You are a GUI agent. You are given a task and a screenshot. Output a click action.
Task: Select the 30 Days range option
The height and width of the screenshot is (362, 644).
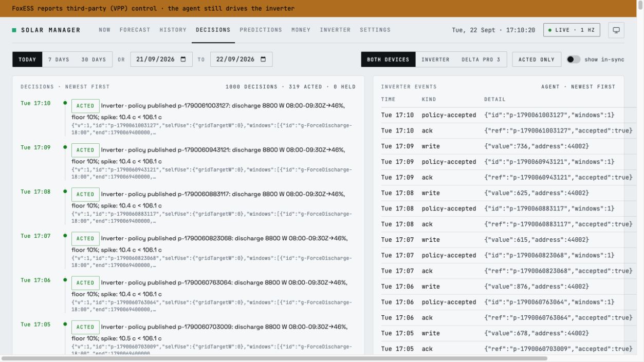pyautogui.click(x=94, y=60)
